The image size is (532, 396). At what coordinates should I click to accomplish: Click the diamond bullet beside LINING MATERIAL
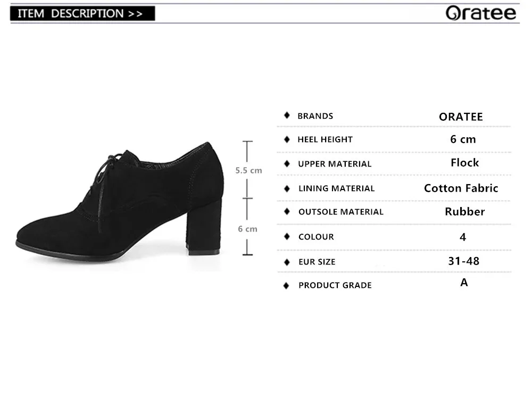[287, 188]
